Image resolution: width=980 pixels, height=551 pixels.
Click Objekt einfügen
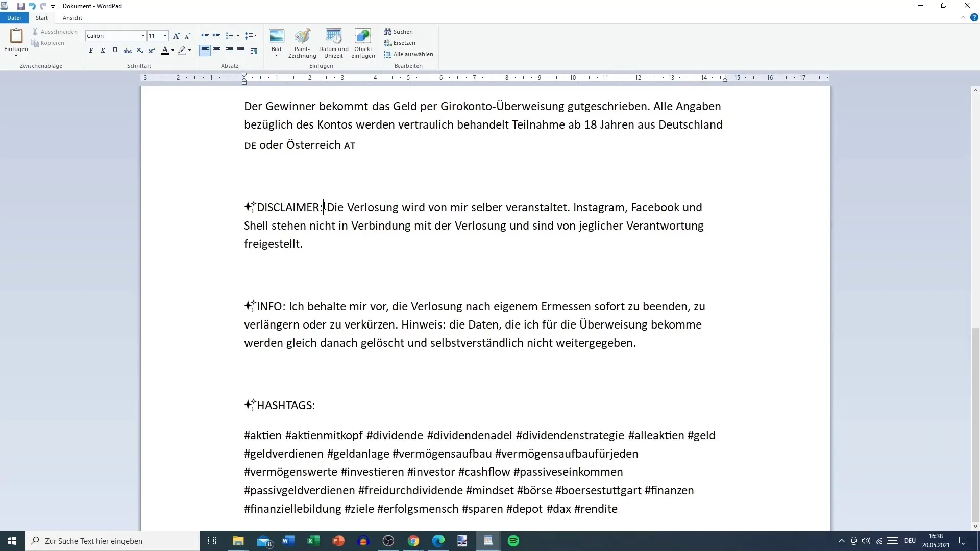(363, 43)
